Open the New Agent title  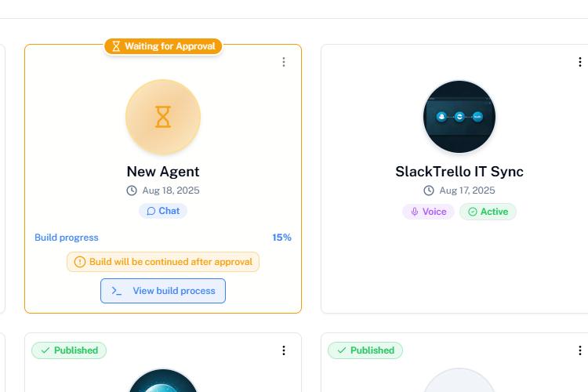tap(163, 172)
